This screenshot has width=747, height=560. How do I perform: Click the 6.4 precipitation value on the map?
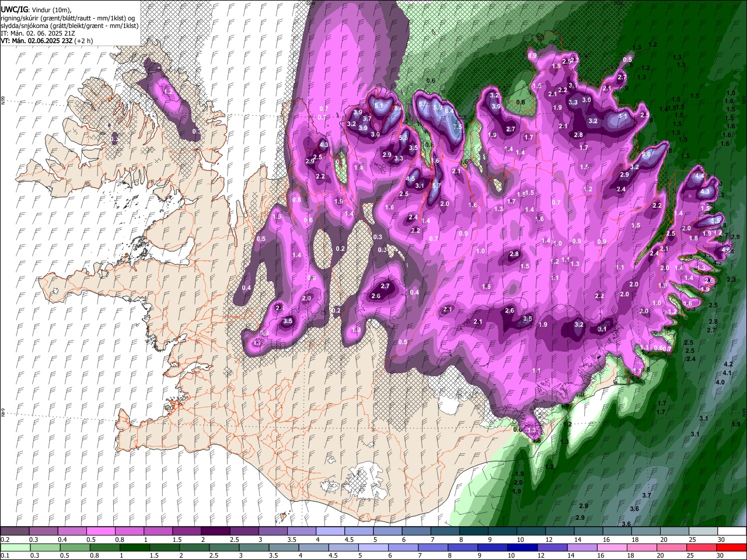pos(449,111)
